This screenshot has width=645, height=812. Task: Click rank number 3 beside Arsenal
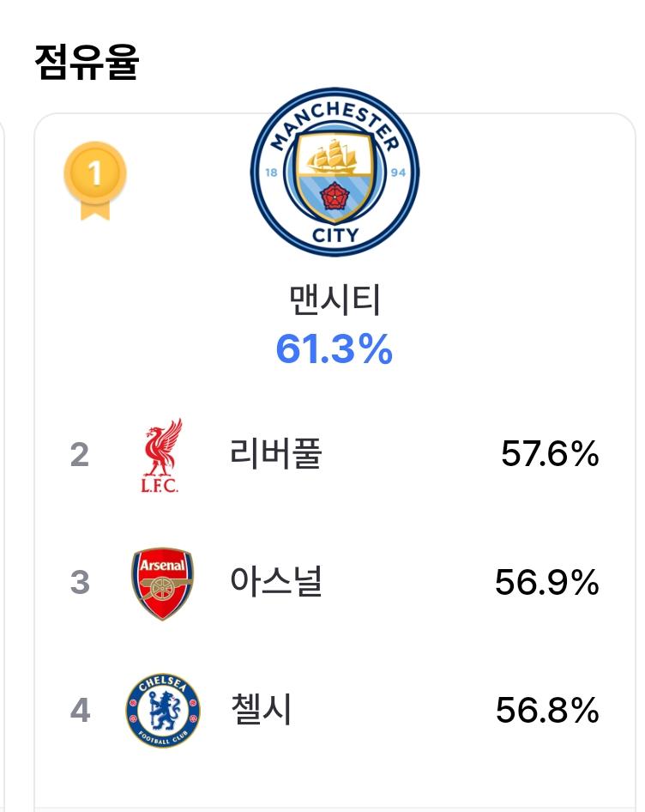(80, 582)
